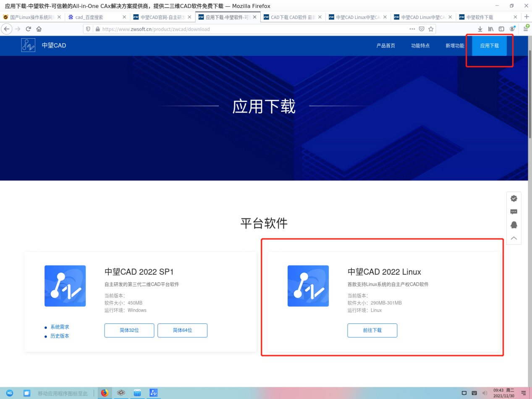Click 前往下载 for the Linux version
The width and height of the screenshot is (532, 399).
(372, 331)
